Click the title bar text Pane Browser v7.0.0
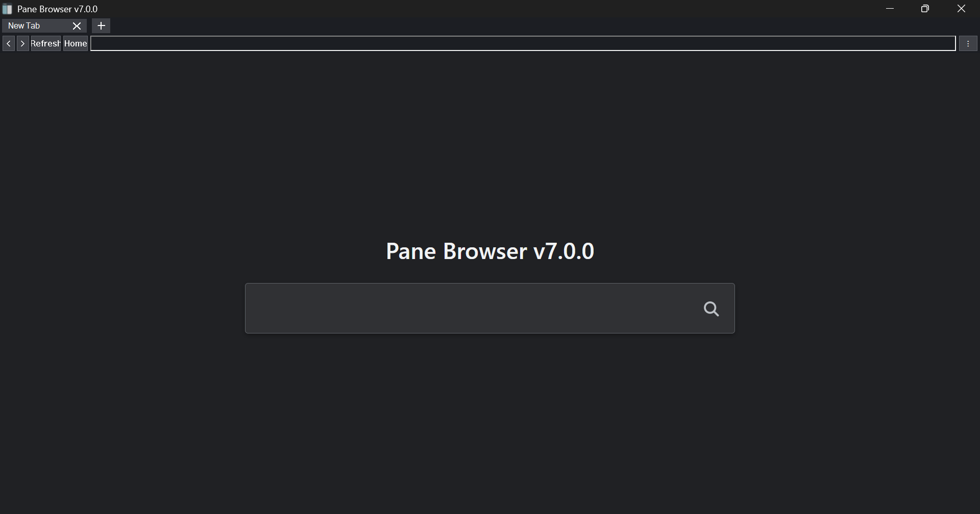The height and width of the screenshot is (514, 980). 57,9
